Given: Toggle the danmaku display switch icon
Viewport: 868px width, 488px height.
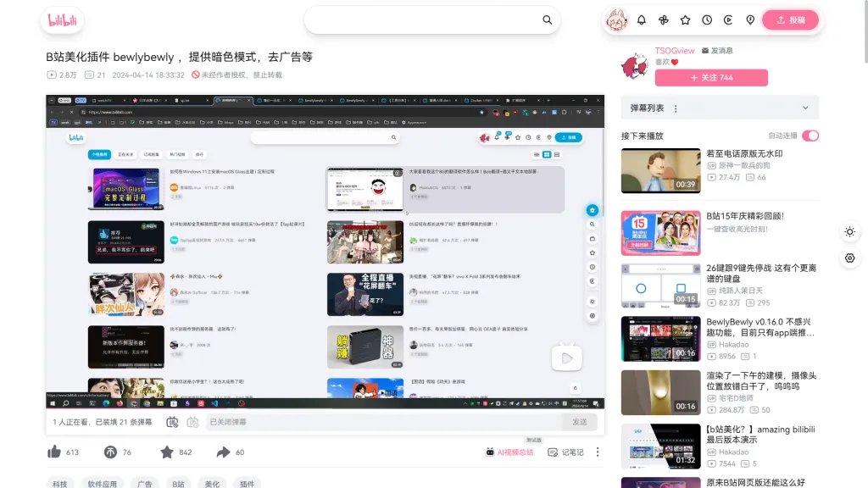Looking at the screenshot, I should pyautogui.click(x=172, y=422).
